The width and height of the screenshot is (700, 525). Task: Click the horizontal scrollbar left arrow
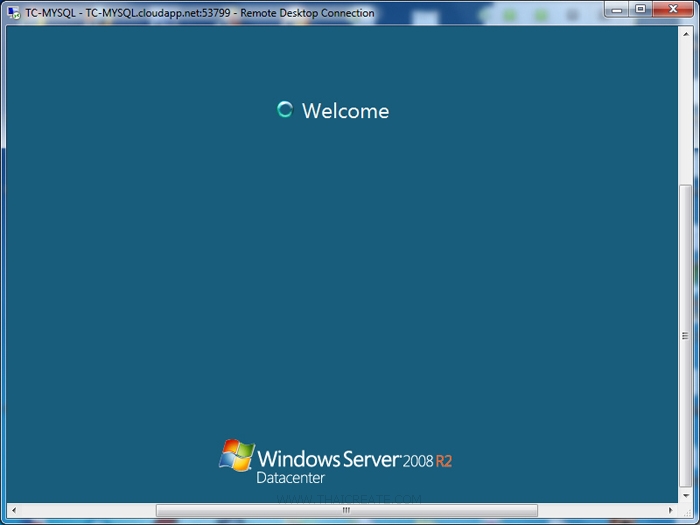[14, 510]
